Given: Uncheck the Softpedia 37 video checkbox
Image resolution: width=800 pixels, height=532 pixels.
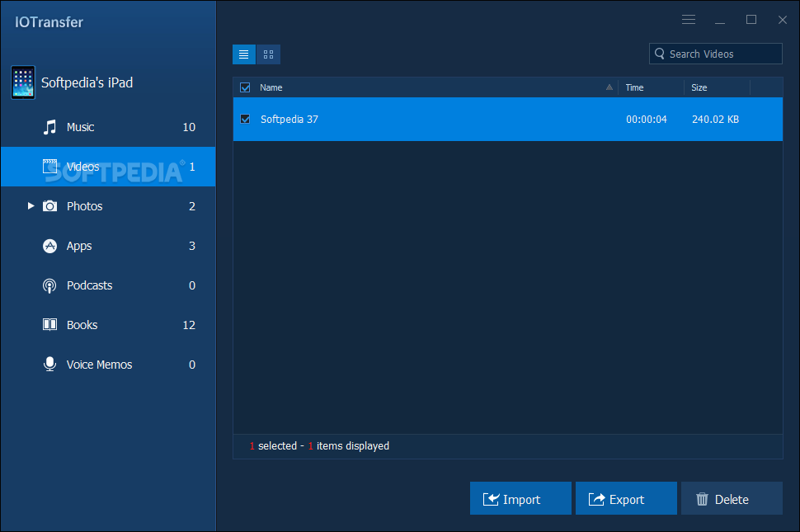Looking at the screenshot, I should [x=245, y=119].
